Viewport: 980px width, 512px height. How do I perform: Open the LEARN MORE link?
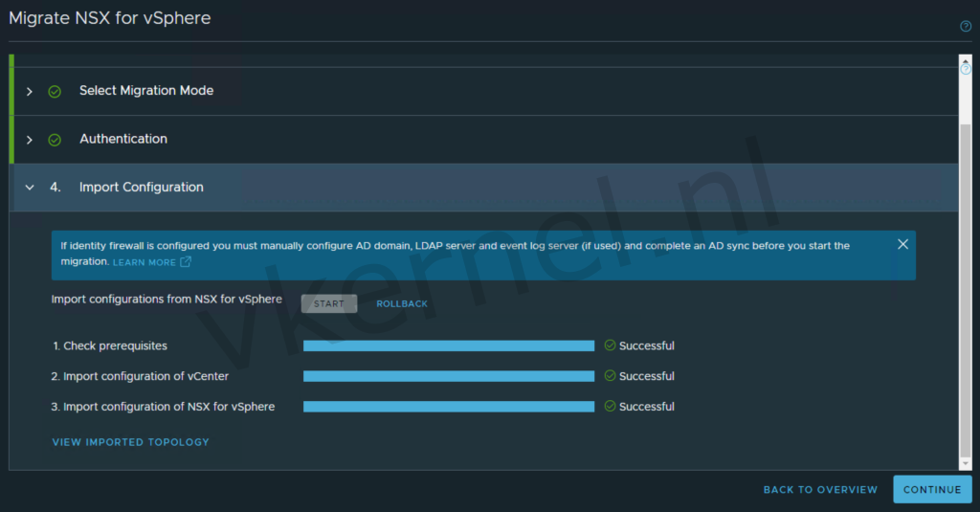pos(145,262)
